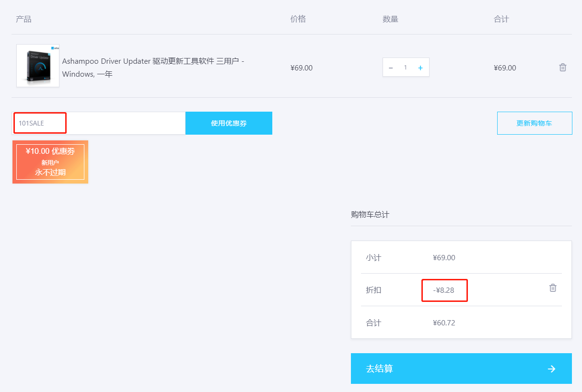This screenshot has width=582, height=392.
Task: Click the 产品 column header
Action: tap(23, 19)
